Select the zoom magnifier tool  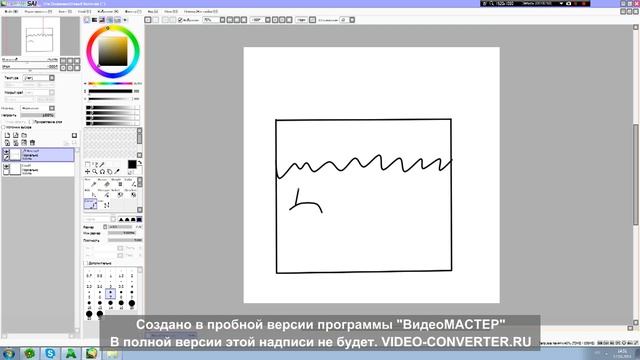95,172
